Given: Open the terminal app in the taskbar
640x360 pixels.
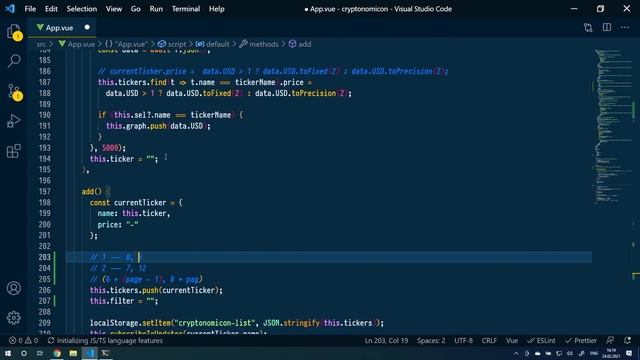Looking at the screenshot, I should coord(106,353).
